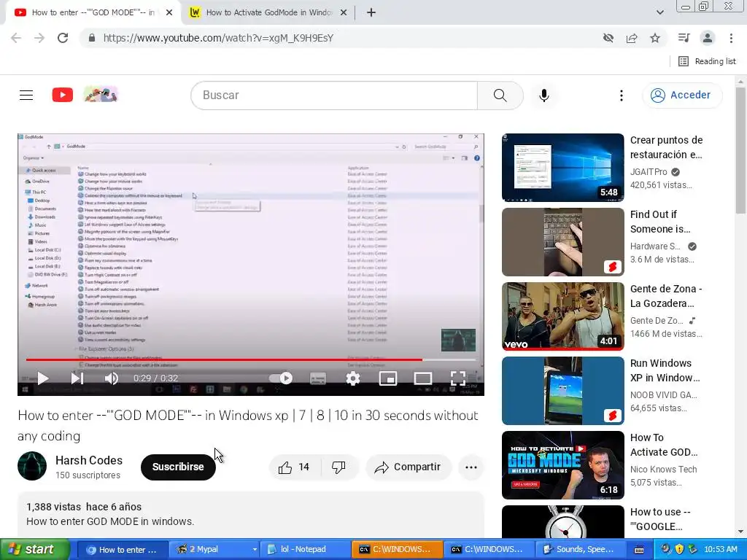747x560 pixels.
Task: Click the Windows start button
Action: pos(34,550)
